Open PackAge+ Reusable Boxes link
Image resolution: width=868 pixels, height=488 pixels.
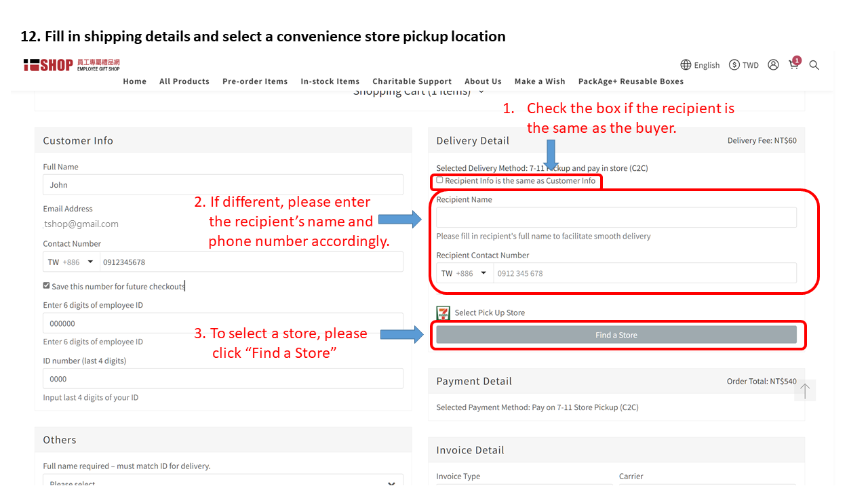pos(631,81)
